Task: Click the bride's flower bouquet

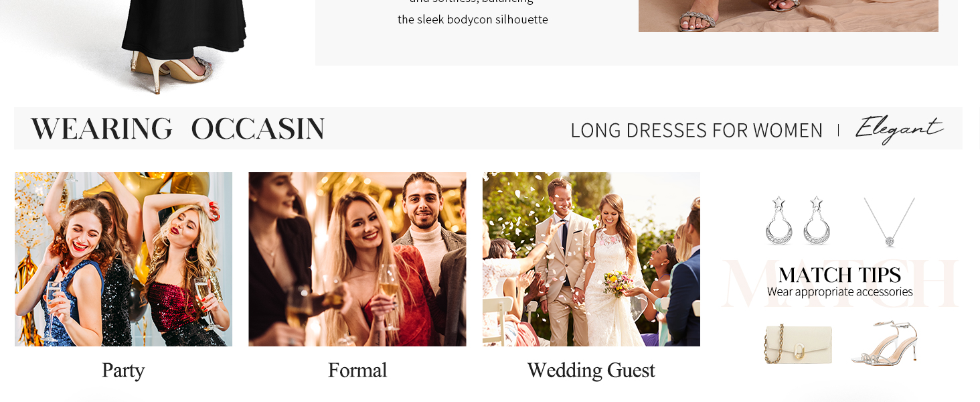Action: point(618,283)
